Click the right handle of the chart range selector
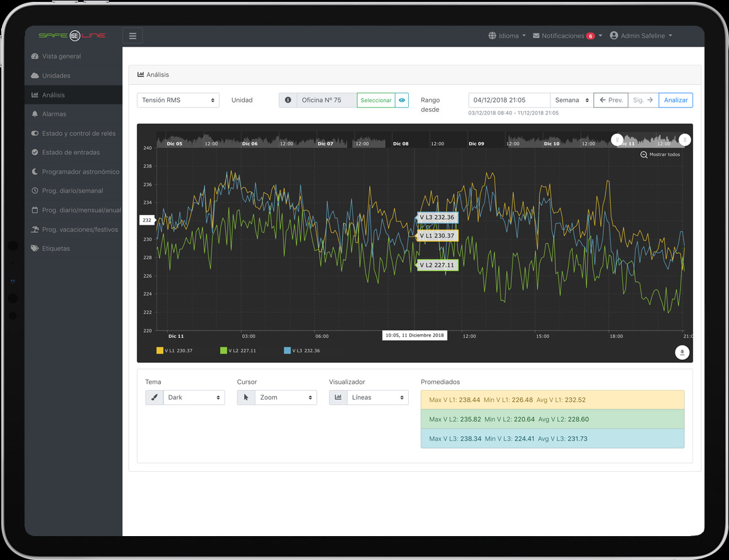The image size is (729, 560). coord(684,140)
